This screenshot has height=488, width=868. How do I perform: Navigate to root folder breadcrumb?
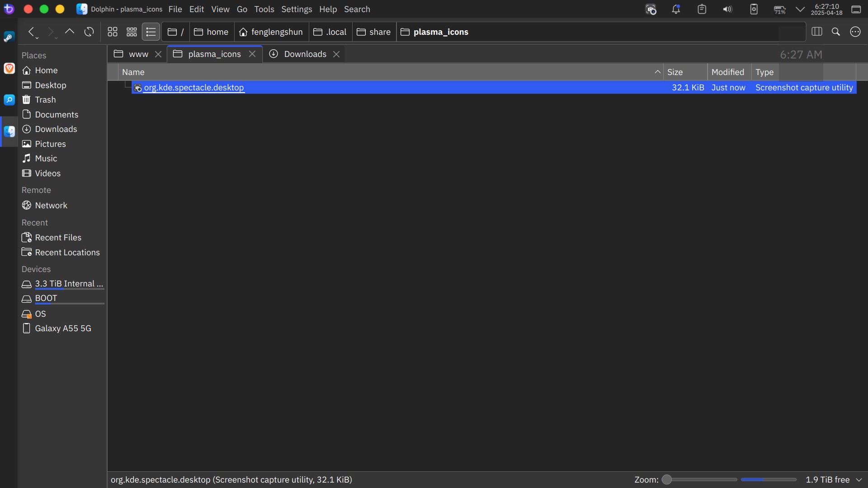coord(175,32)
